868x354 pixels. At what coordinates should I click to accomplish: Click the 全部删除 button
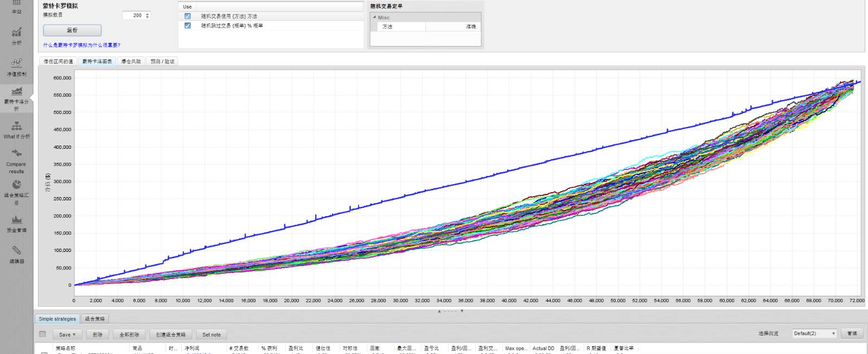click(129, 334)
